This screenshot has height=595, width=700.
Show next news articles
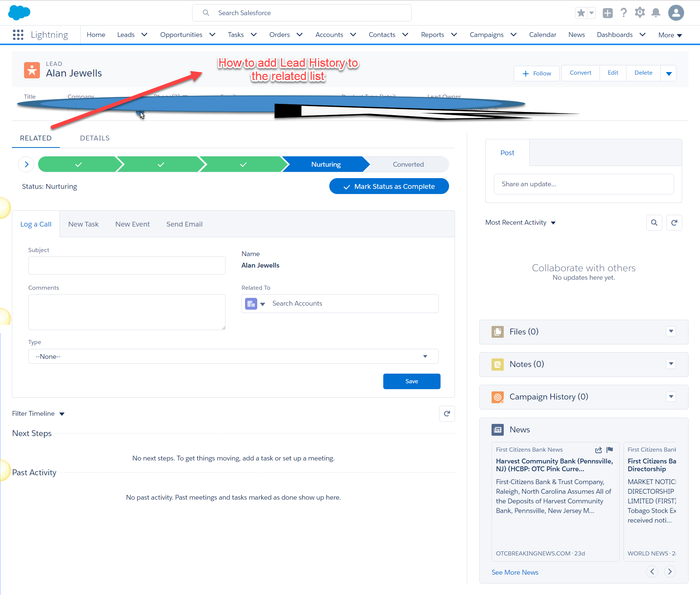click(x=670, y=572)
